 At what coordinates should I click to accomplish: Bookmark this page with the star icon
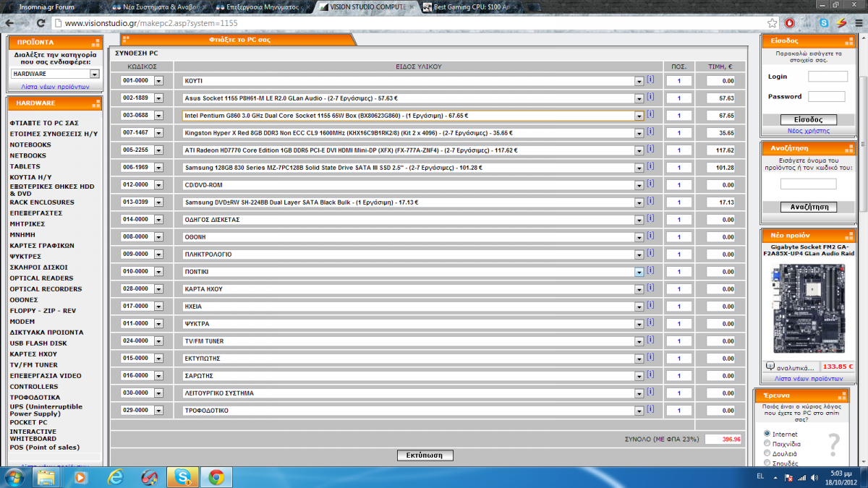tap(773, 23)
